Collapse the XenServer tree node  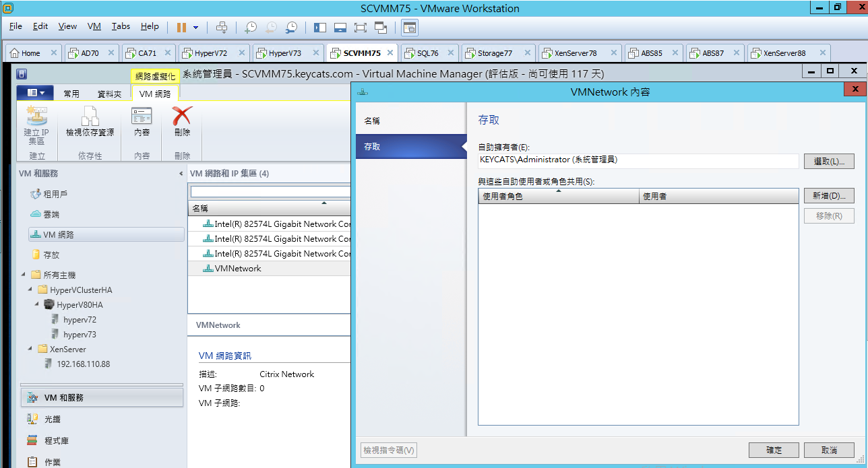[30, 349]
